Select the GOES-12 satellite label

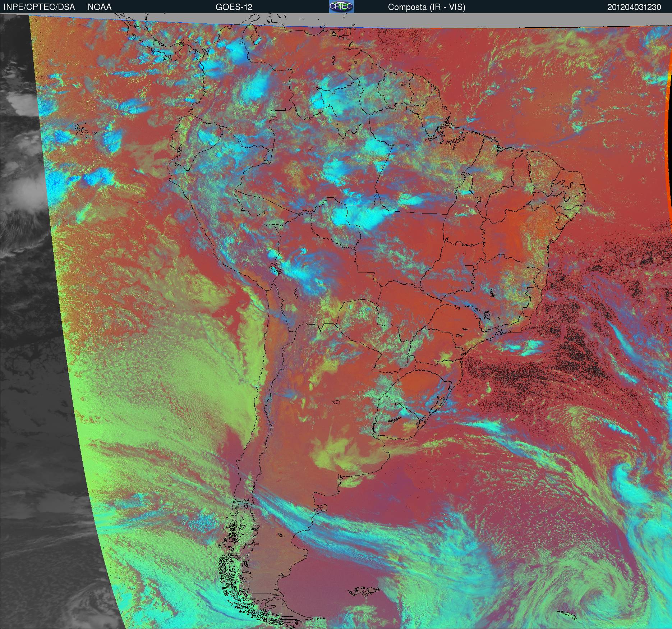234,7
